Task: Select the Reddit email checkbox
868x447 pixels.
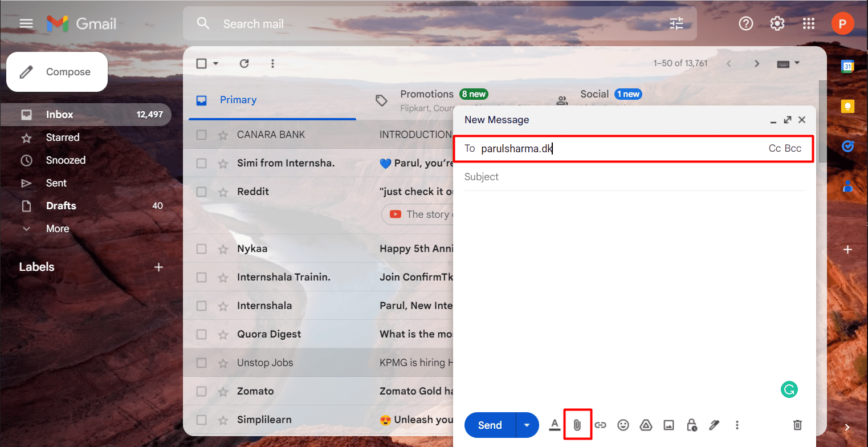Action: [x=201, y=192]
